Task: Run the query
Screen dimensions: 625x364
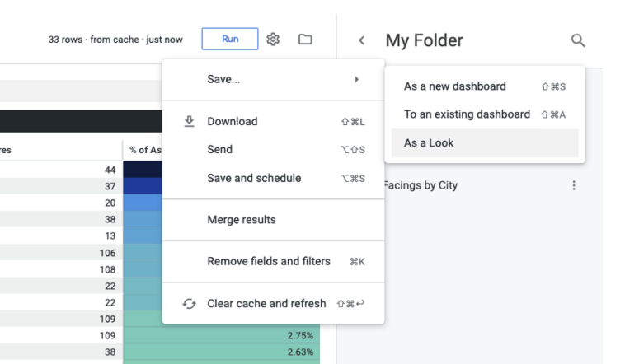Action: [x=230, y=39]
